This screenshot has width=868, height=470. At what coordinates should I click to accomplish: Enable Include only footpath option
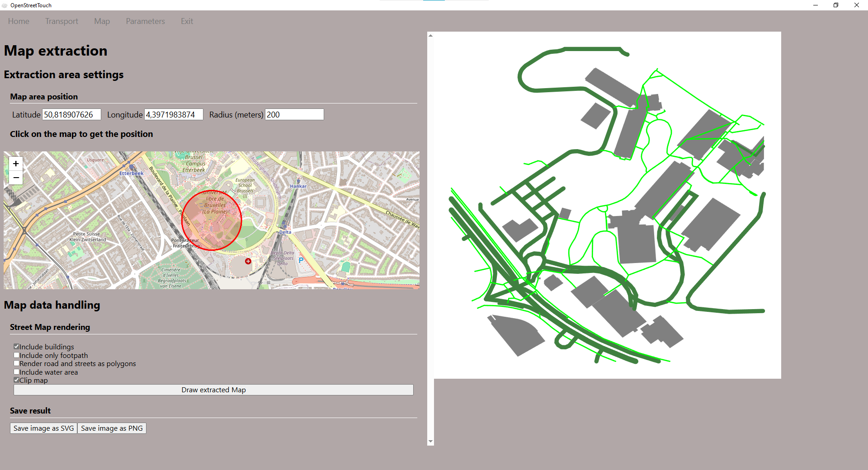coord(16,355)
